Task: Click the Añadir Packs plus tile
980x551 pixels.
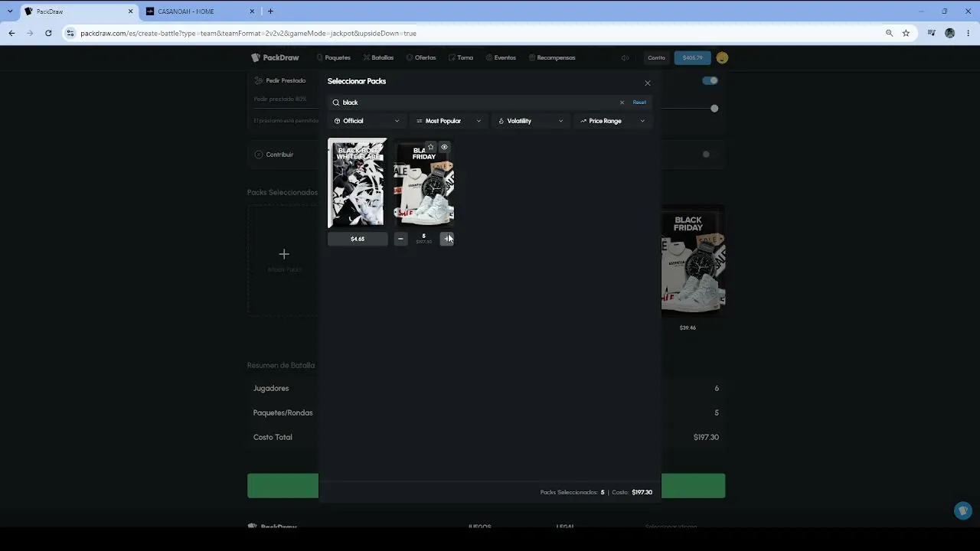Action: tap(283, 259)
